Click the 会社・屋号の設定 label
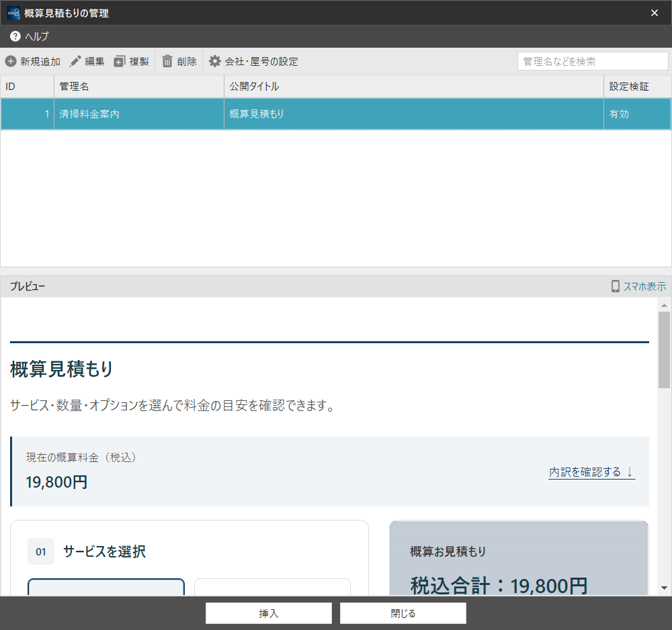 (x=261, y=62)
